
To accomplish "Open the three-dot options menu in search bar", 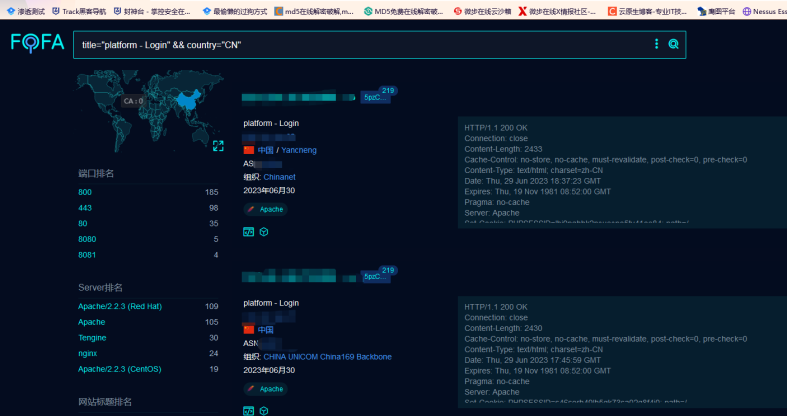I will tap(657, 44).
